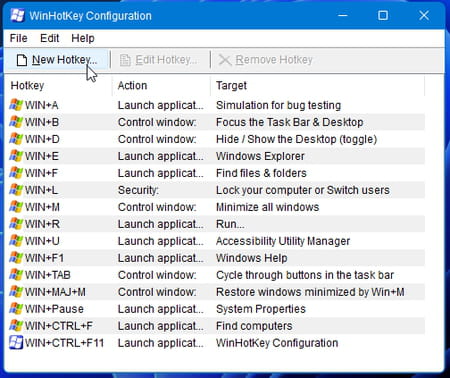450x378 pixels.
Task: Click the Windows flag icon beside WIN+D
Action: pos(16,139)
